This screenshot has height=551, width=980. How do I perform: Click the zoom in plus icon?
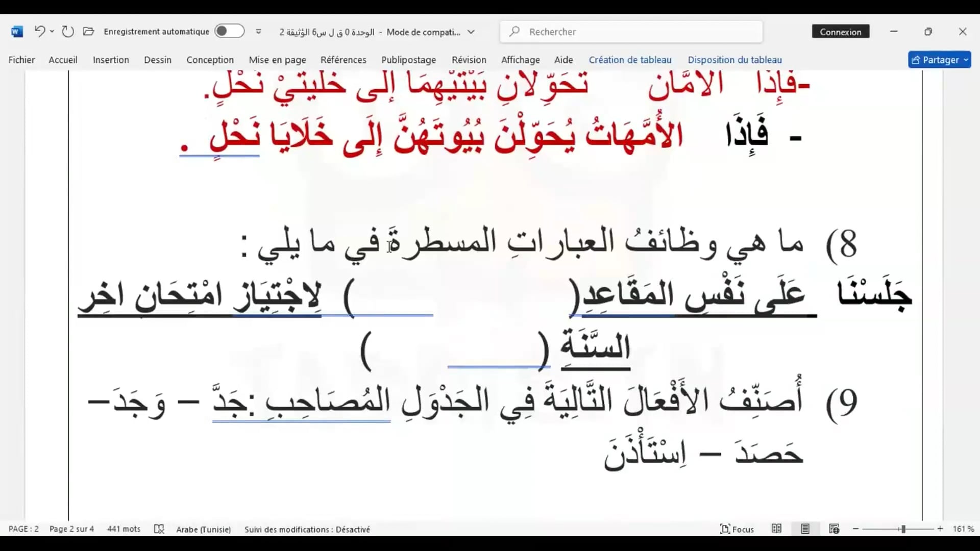(940, 529)
